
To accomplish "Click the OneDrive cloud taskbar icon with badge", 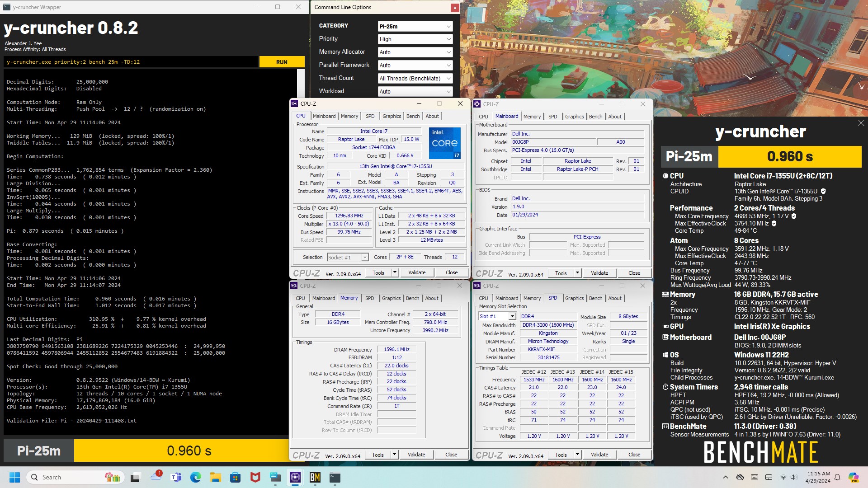I will 156,476.
